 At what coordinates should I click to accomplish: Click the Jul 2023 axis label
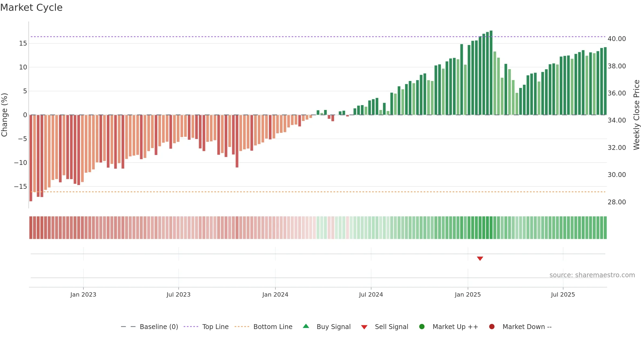pyautogui.click(x=178, y=294)
